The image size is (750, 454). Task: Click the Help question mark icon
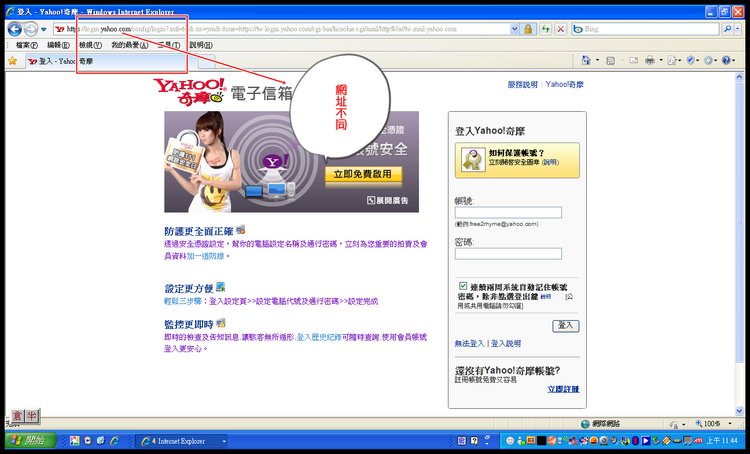click(726, 60)
